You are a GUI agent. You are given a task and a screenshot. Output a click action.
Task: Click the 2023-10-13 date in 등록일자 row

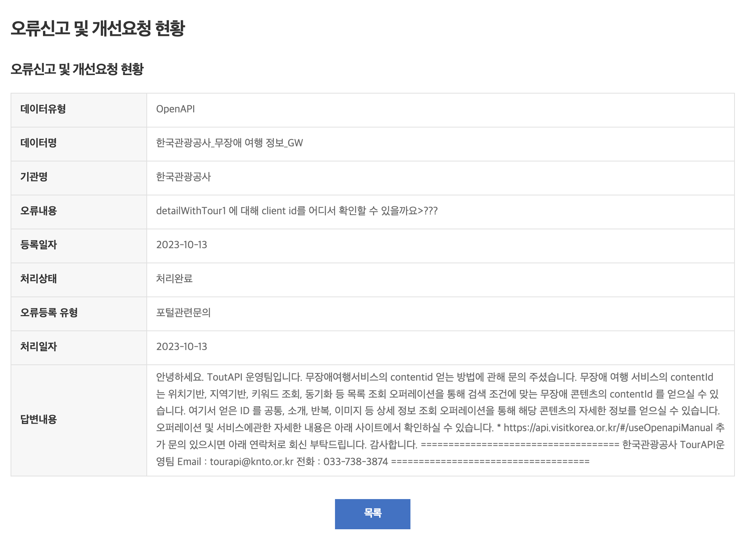(x=181, y=245)
